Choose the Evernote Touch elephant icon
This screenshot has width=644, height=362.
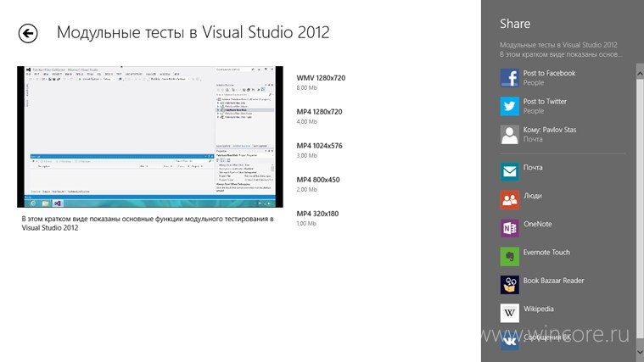[x=510, y=257]
